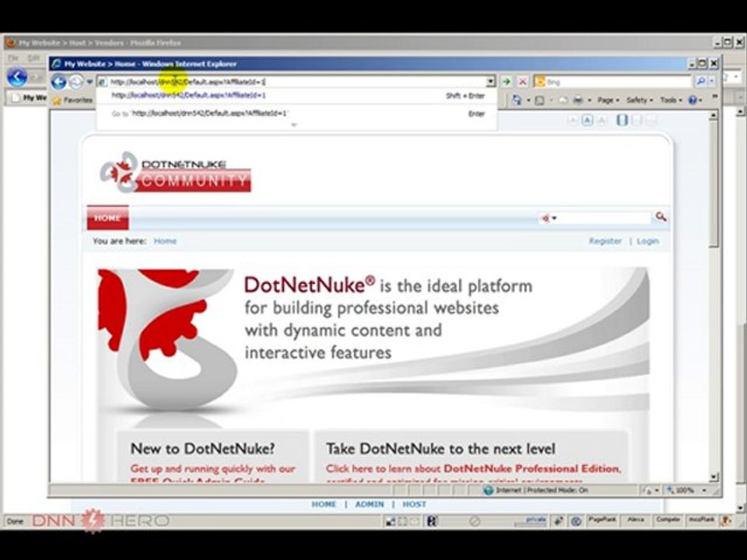
Task: Click the IE Feeds toolbar icon
Action: (540, 100)
